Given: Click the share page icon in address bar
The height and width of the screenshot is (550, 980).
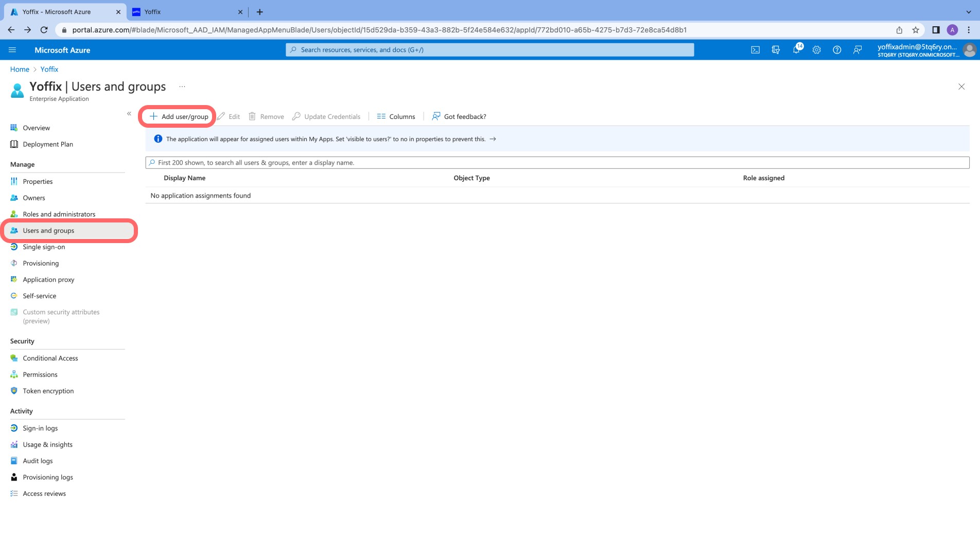Looking at the screenshot, I should pos(899,30).
